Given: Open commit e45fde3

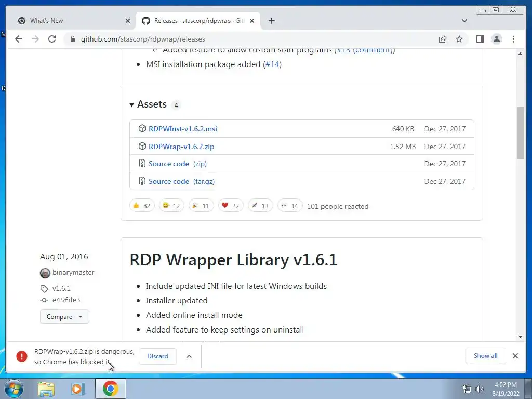Looking at the screenshot, I should (x=66, y=300).
